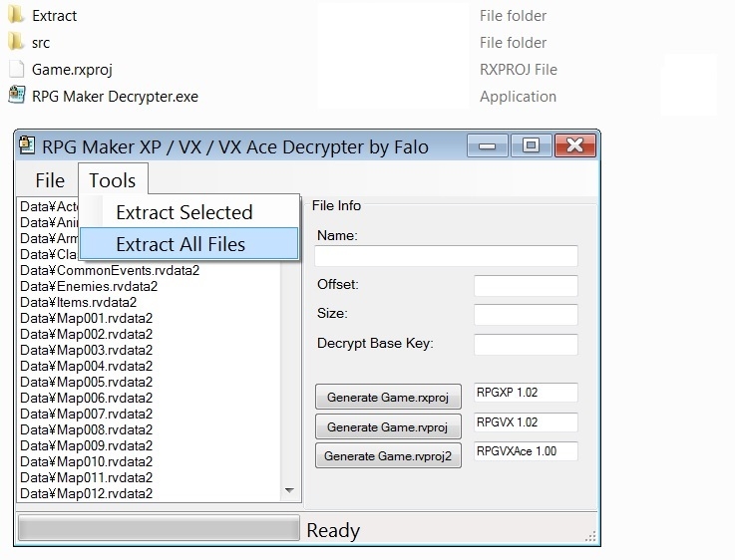
Task: Click the RXPROJ File type cell
Action: [x=519, y=70]
